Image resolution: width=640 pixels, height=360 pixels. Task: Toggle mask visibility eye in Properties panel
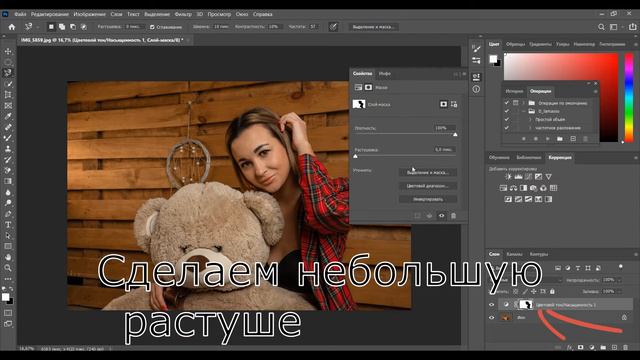coord(442,216)
